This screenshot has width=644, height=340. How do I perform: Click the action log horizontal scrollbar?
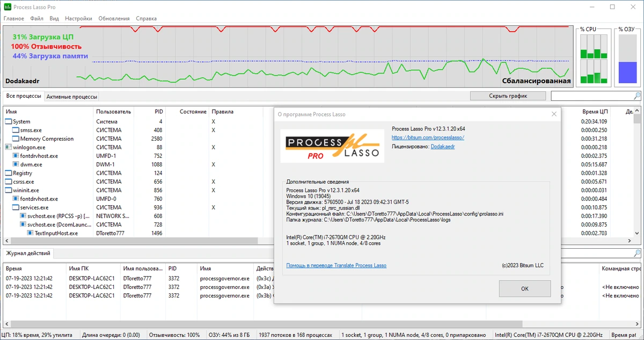point(322,324)
